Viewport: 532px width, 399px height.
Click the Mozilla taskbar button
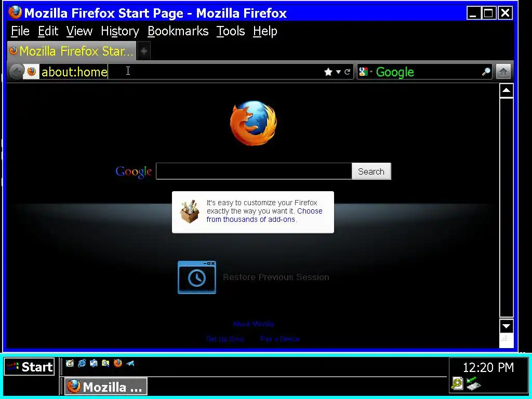coord(106,387)
